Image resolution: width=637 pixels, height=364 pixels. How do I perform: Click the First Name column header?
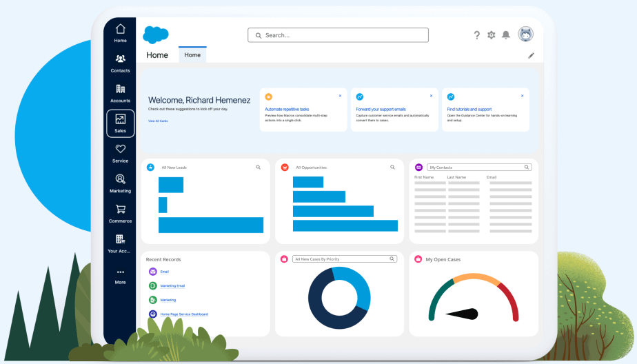[x=424, y=177]
